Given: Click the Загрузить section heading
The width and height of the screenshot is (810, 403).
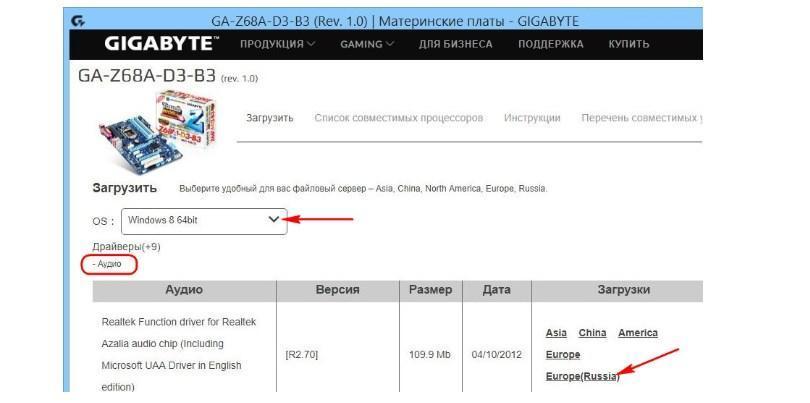Looking at the screenshot, I should 124,188.
